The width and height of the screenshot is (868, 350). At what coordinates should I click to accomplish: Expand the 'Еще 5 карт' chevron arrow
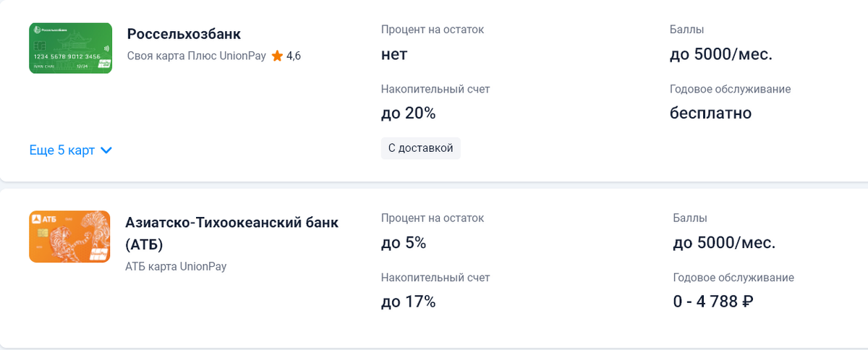(106, 150)
